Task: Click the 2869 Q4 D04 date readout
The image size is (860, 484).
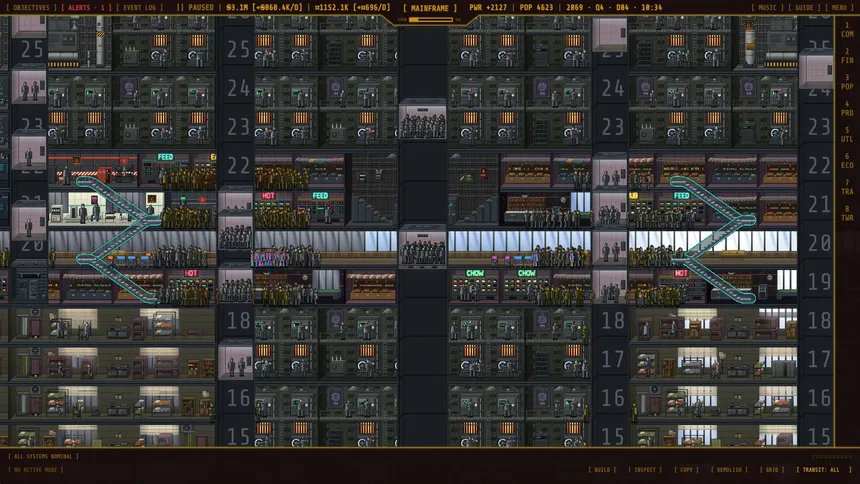Action: 614,8
